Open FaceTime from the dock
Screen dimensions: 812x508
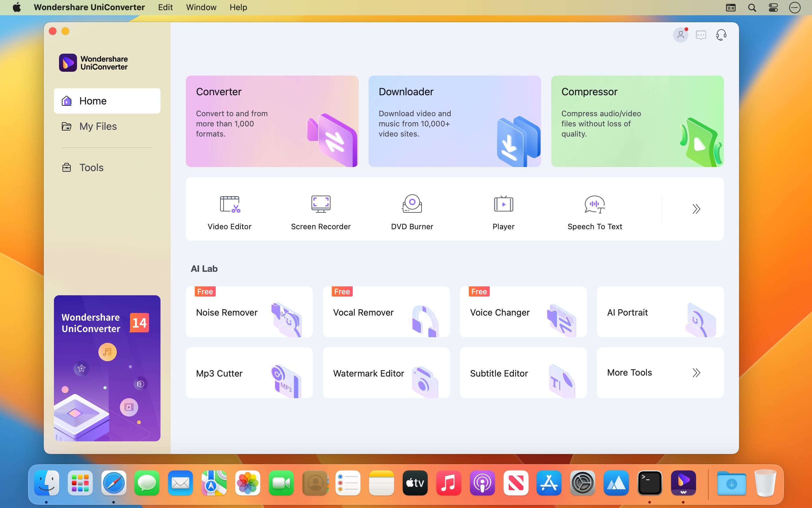click(281, 483)
